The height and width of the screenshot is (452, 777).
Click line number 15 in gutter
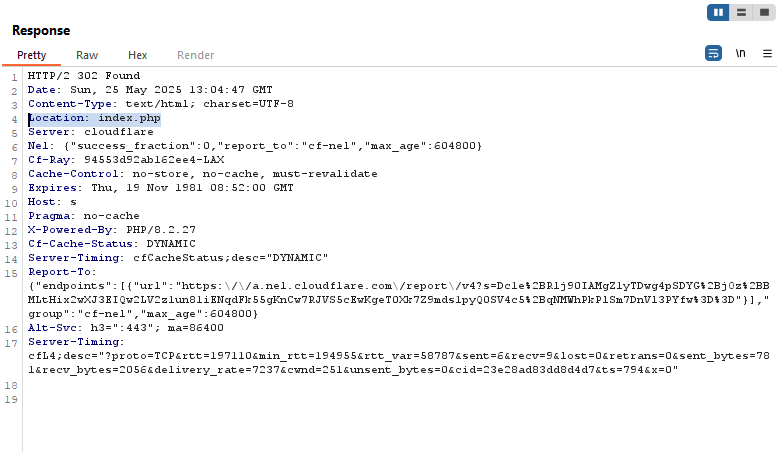[x=11, y=274]
